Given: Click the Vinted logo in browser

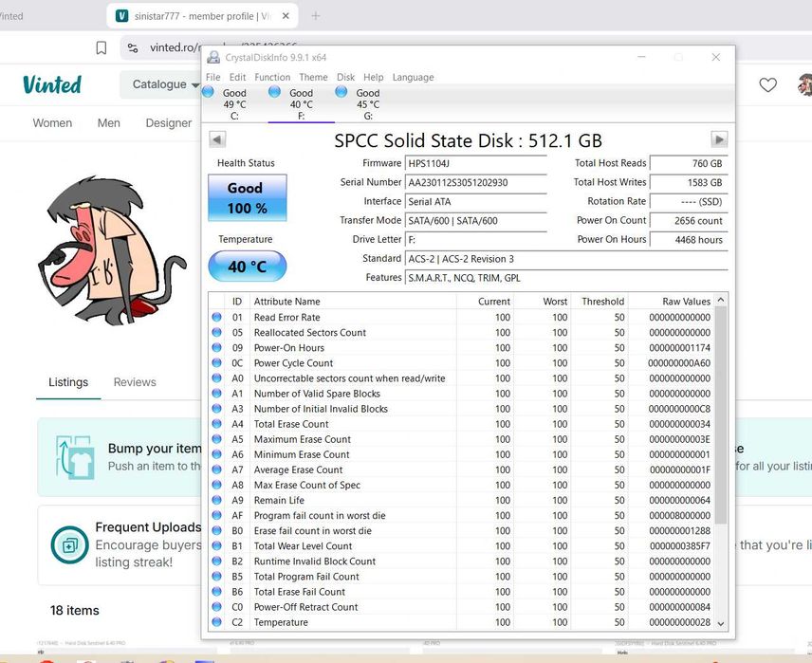Looking at the screenshot, I should tap(52, 85).
